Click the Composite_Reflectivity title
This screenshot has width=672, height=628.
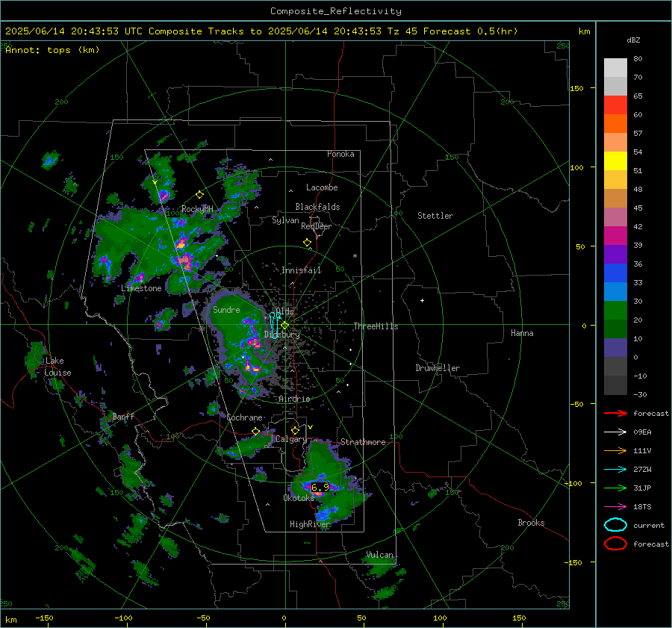335,11
